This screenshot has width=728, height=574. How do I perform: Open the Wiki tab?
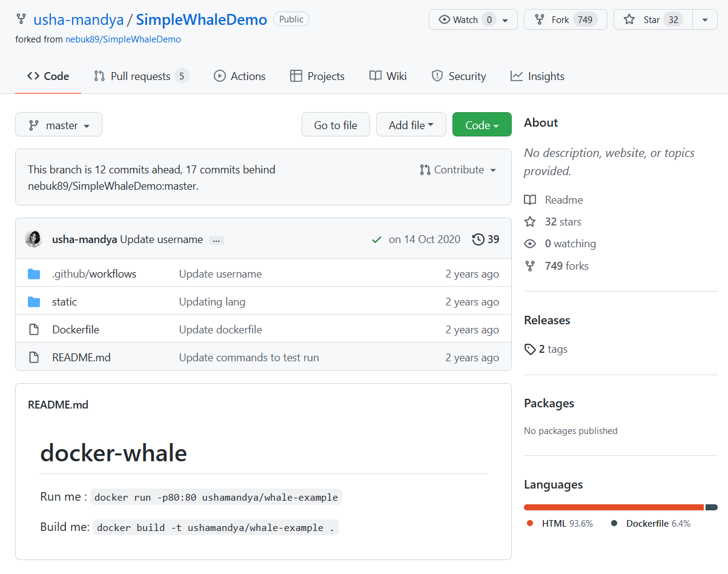pos(388,76)
